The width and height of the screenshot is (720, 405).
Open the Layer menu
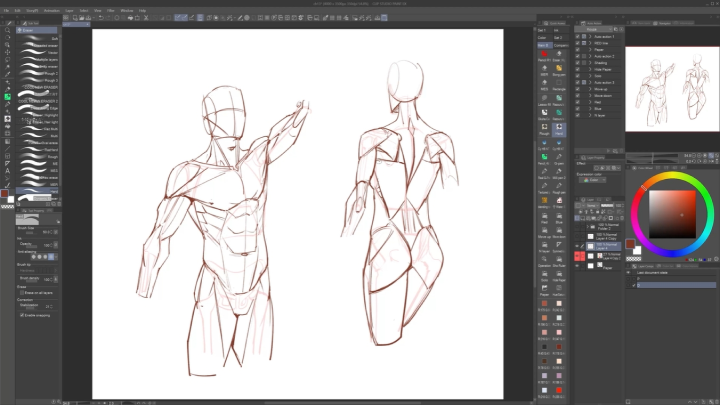[x=69, y=11]
